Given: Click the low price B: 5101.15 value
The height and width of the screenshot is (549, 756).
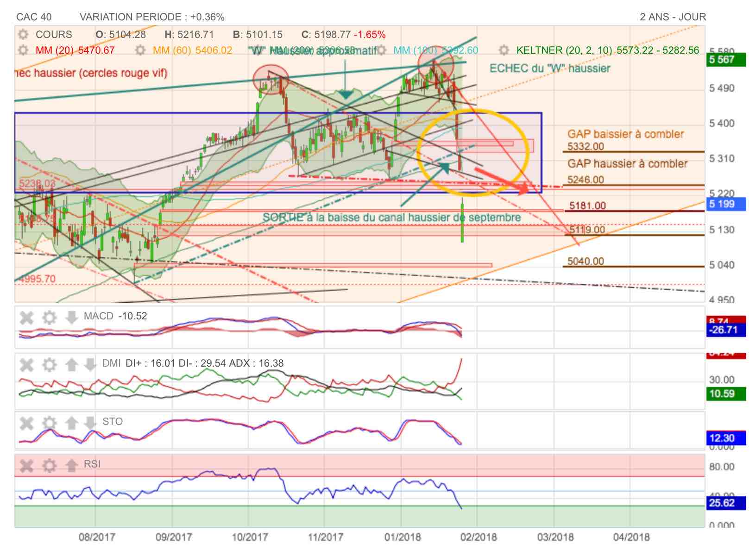Looking at the screenshot, I should pyautogui.click(x=258, y=35).
